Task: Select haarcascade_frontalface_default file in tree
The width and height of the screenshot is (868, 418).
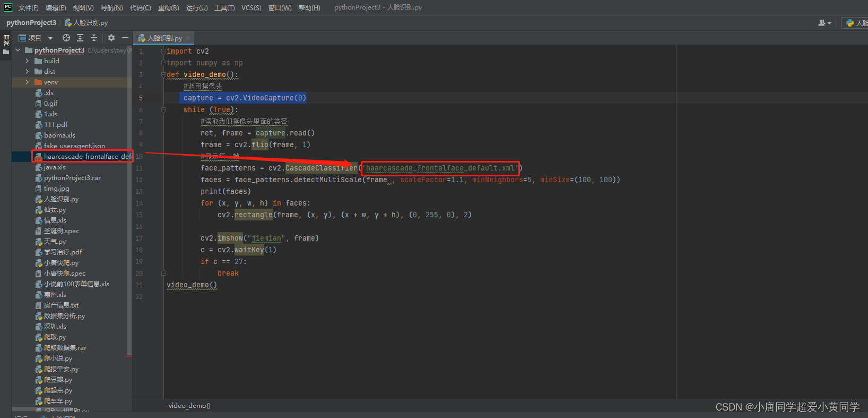Action: point(72,157)
